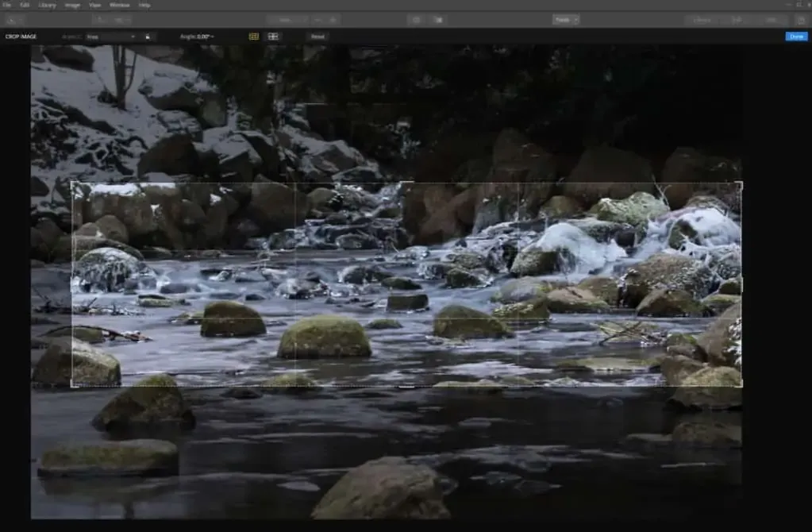Click the zoom in plus icon
Viewport: 812px width, 532px height.
pos(333,20)
